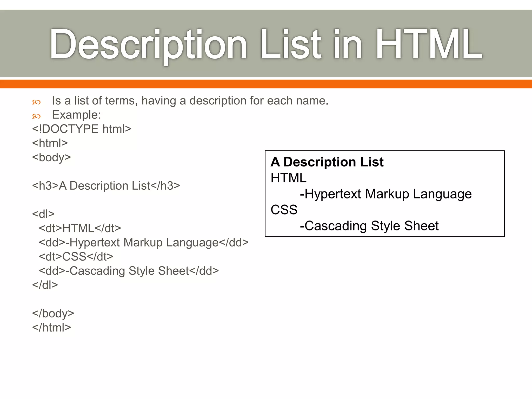The image size is (532, 399).
Task: Click the opening '<html>' code line
Action: pyautogui.click(x=50, y=143)
